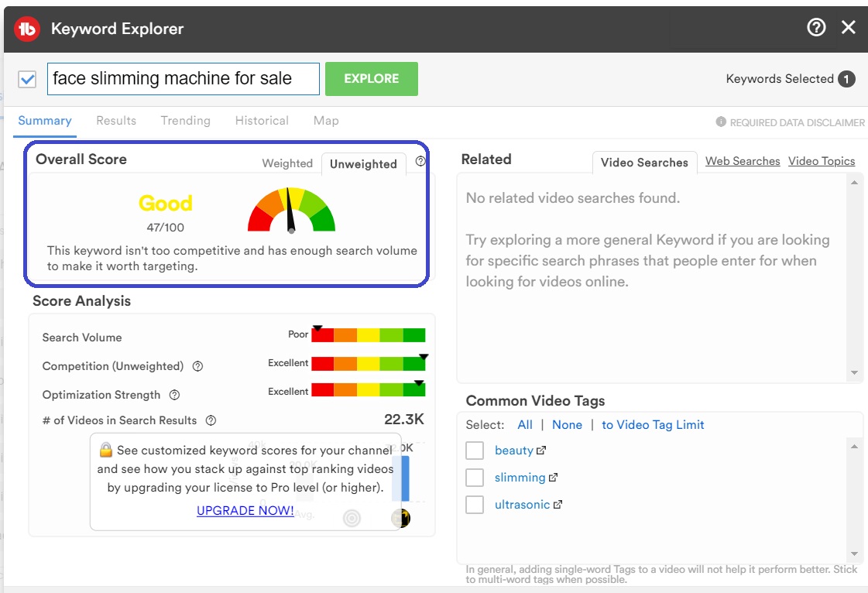Toggle the keyword selection checkbox
Screen dimensions: 868x593
pos(27,79)
